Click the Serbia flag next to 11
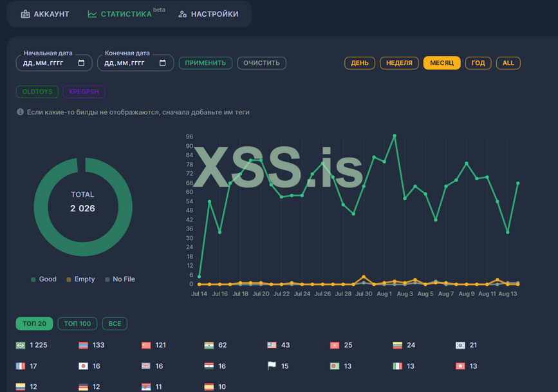This screenshot has height=392, width=558. (146, 387)
